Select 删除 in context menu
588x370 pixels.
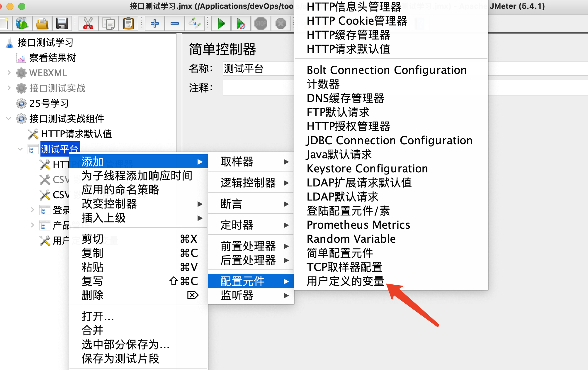coord(93,295)
